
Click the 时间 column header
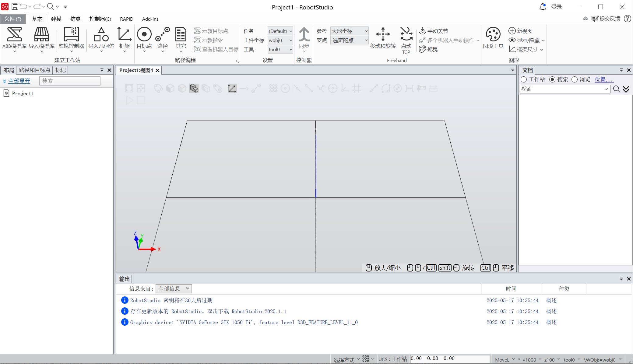tap(511, 289)
